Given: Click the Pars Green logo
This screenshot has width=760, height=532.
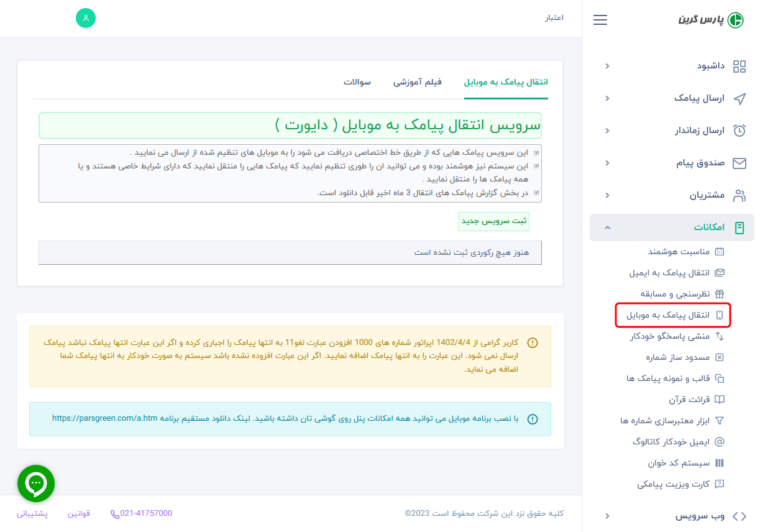Looking at the screenshot, I should tap(711, 19).
